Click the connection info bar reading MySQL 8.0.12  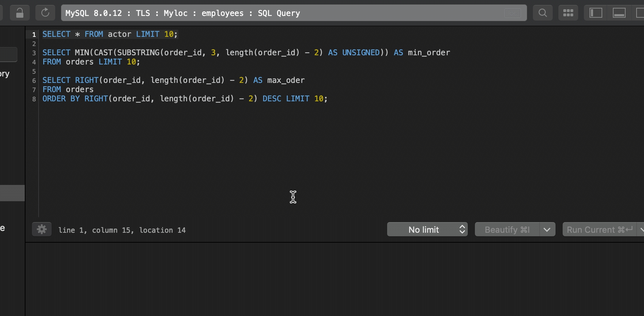point(283,13)
